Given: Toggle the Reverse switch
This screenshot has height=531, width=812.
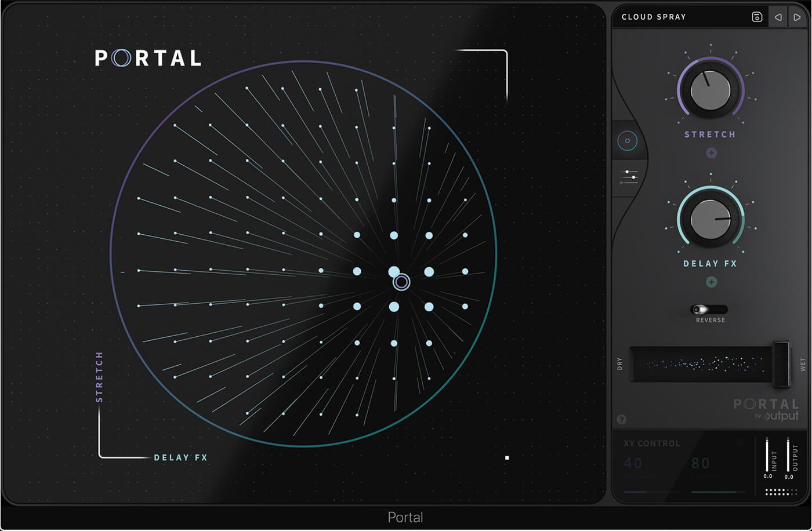Looking at the screenshot, I should (709, 310).
